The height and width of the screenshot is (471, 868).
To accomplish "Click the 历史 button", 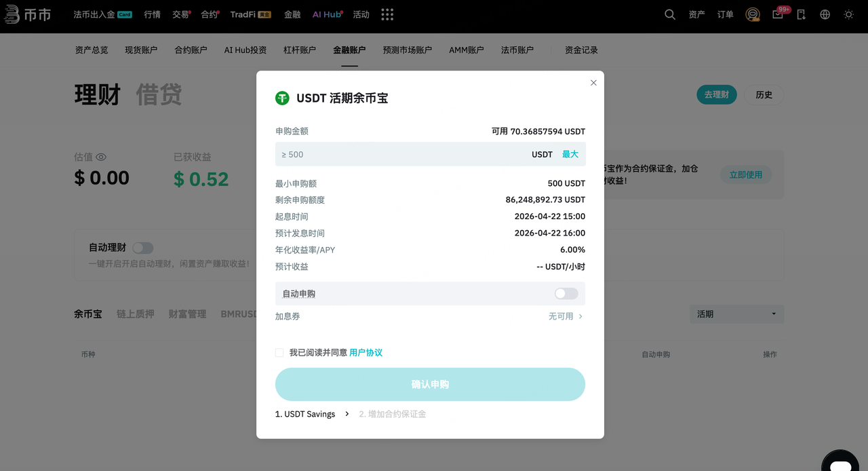I will (x=764, y=94).
